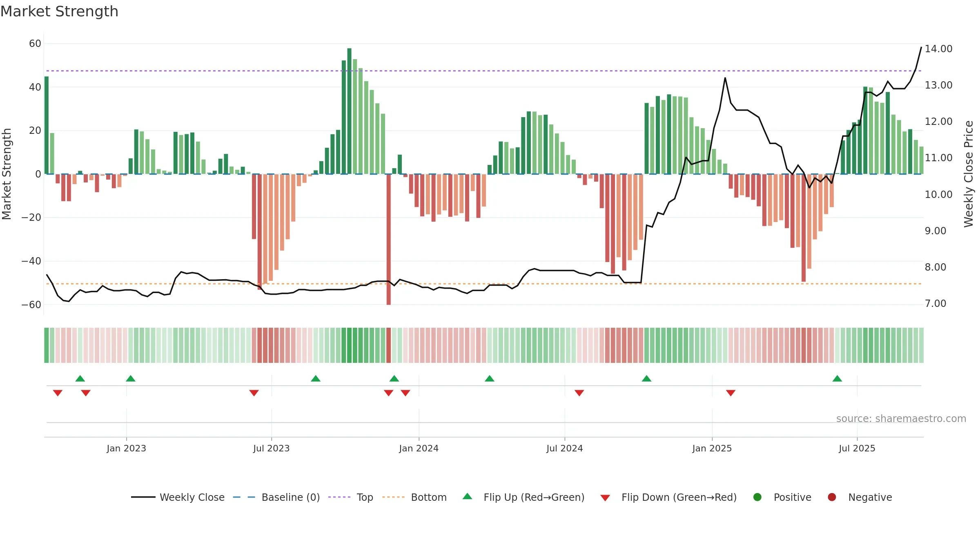Click the green Positive legend dot
The image size is (980, 551).
coord(757,497)
